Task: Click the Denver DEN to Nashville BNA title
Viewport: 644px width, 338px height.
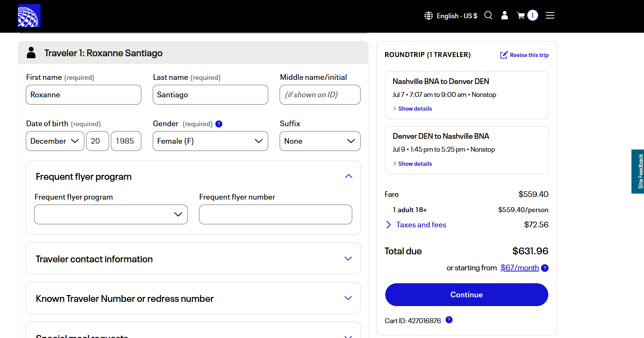Action: (441, 136)
